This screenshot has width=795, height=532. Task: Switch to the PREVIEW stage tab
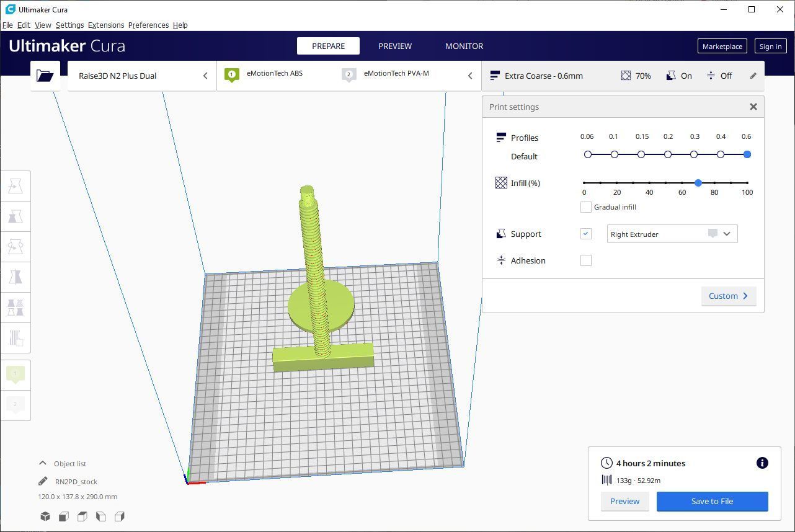pyautogui.click(x=395, y=46)
